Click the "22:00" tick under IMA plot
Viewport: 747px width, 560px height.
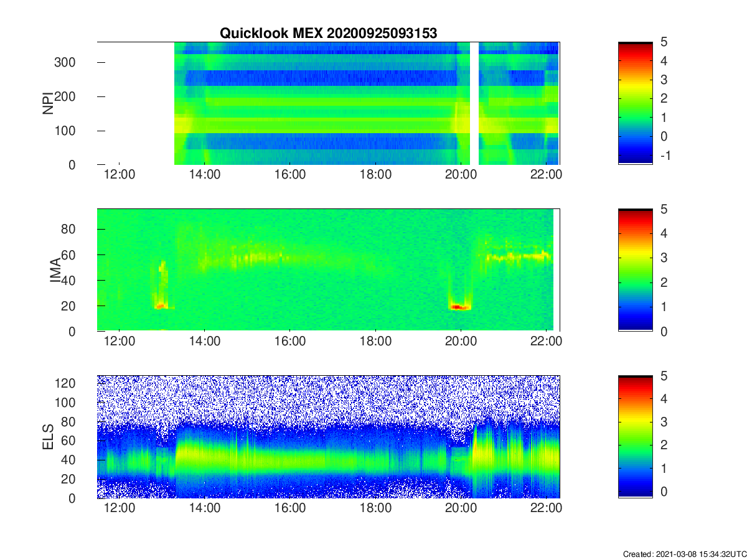click(547, 342)
